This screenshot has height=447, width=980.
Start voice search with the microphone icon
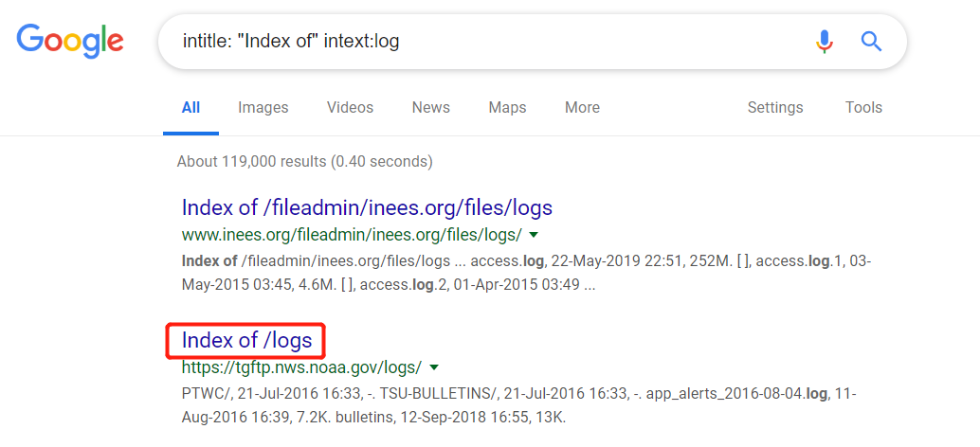pyautogui.click(x=824, y=42)
